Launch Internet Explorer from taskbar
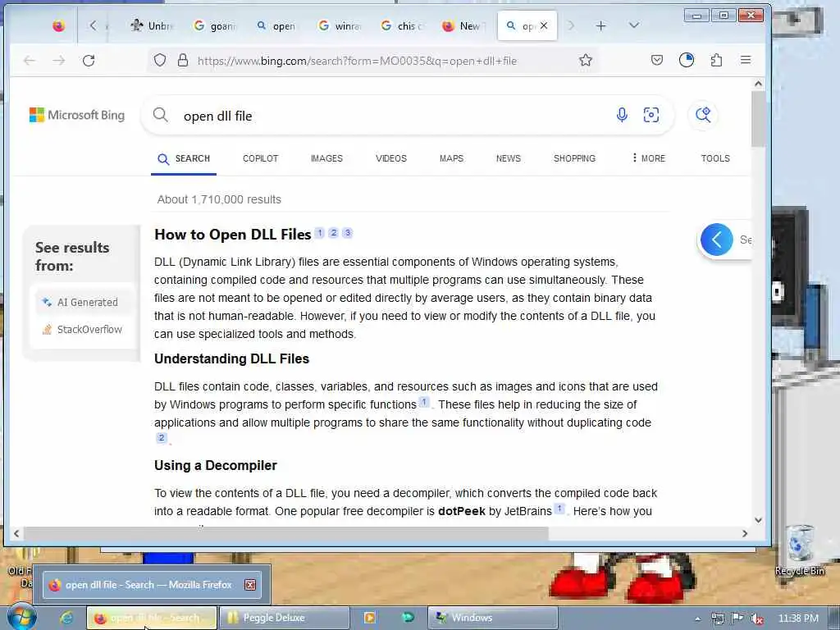The image size is (840, 630). click(66, 618)
